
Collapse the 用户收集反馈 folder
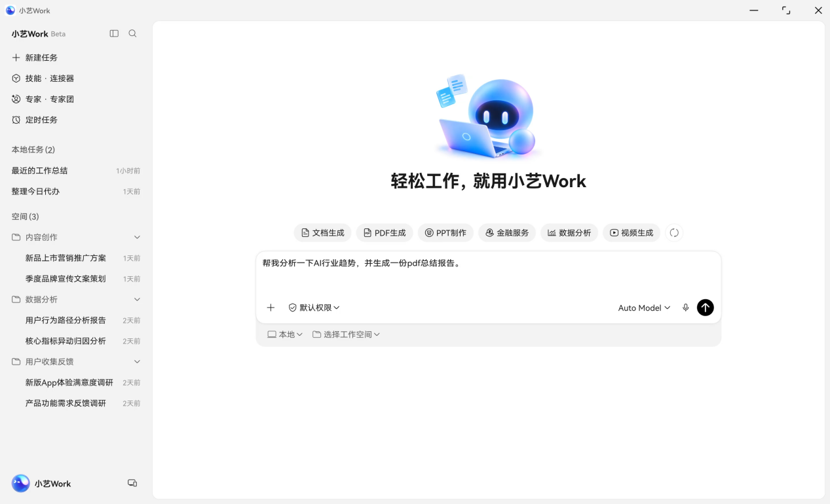pos(137,361)
